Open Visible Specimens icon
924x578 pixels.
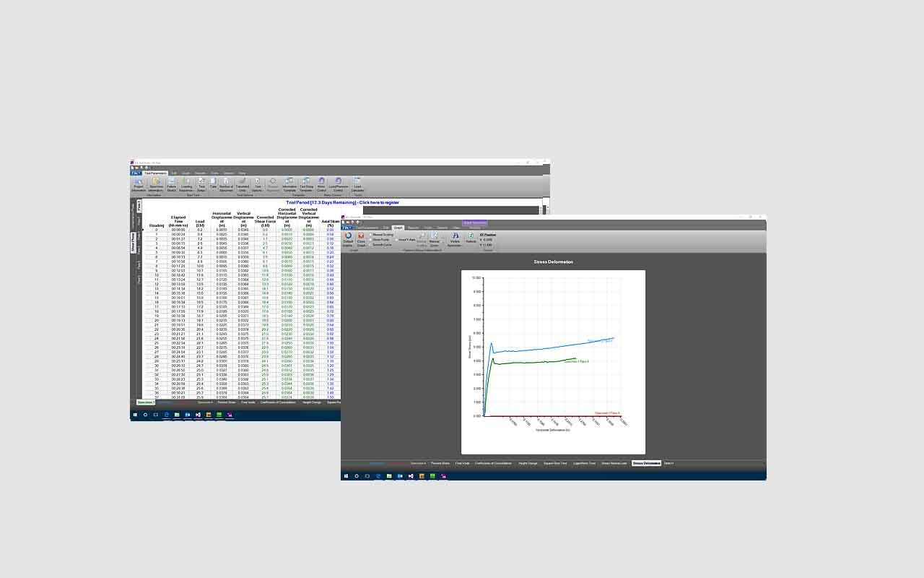coord(455,240)
